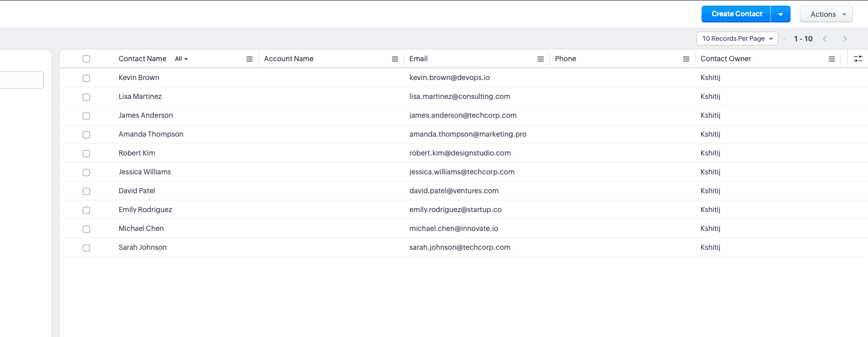Open the Michael Chen contact

point(141,228)
